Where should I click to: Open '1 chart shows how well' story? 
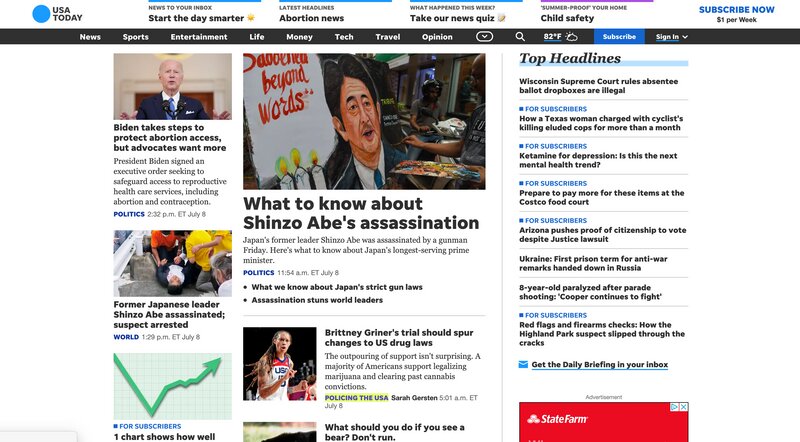point(164,436)
